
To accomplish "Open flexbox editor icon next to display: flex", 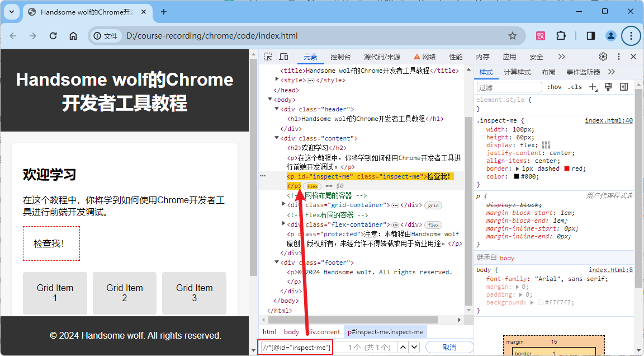I will coord(546,145).
